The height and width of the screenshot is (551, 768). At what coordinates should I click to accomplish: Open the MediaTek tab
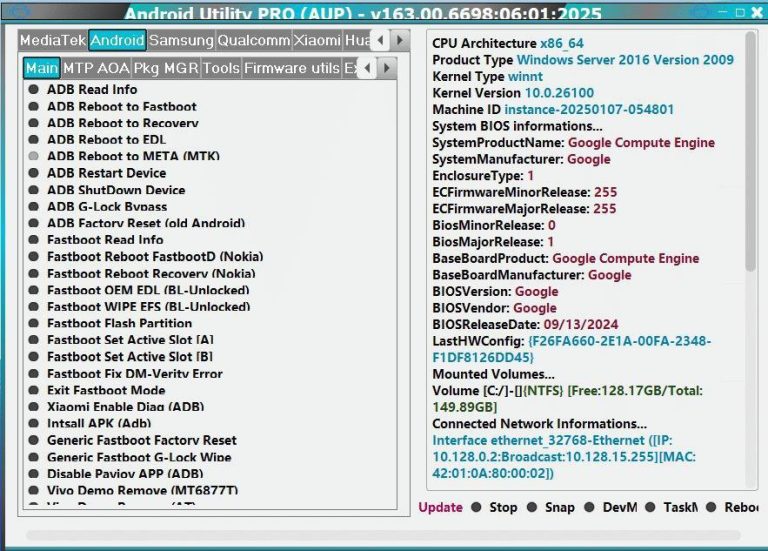[x=52, y=41]
